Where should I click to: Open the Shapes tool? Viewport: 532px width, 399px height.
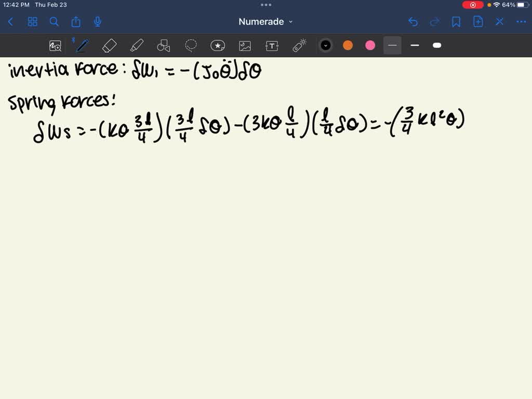(164, 45)
